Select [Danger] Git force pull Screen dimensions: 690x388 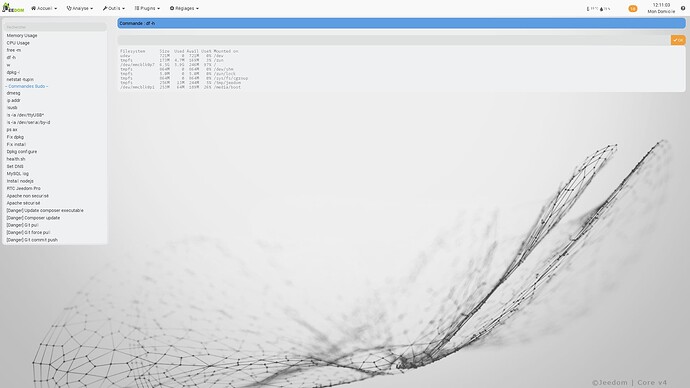[x=28, y=232]
